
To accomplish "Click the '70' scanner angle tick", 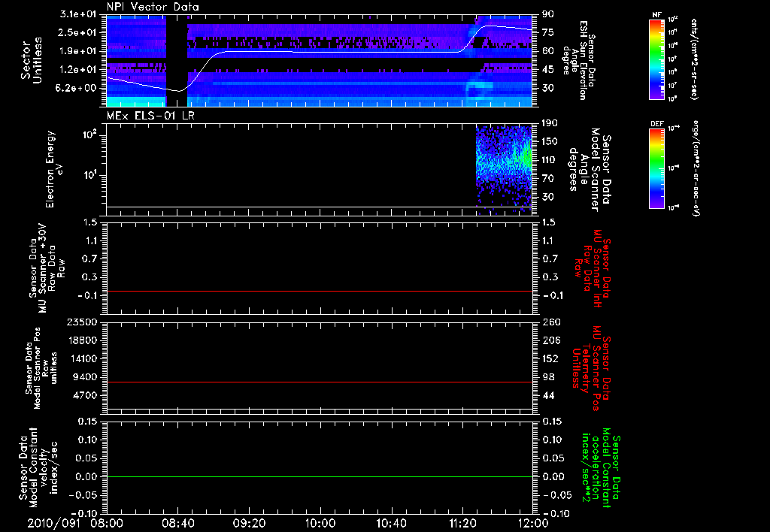I will [x=547, y=179].
